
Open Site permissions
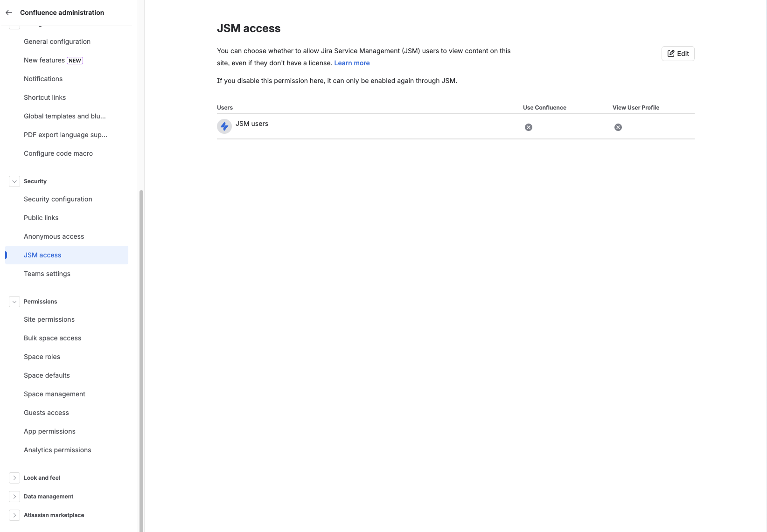67,319
